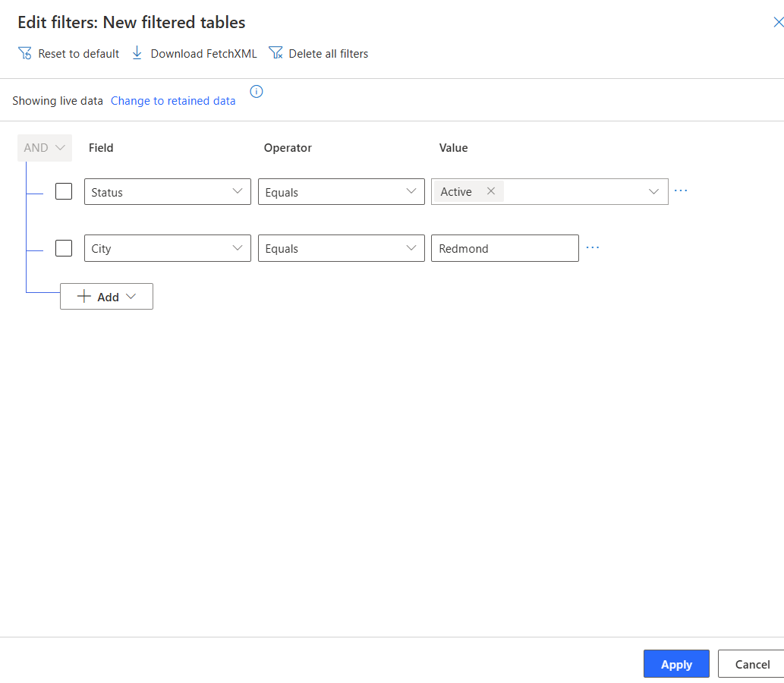Click the Showing live data text
The height and width of the screenshot is (683, 784).
point(58,101)
